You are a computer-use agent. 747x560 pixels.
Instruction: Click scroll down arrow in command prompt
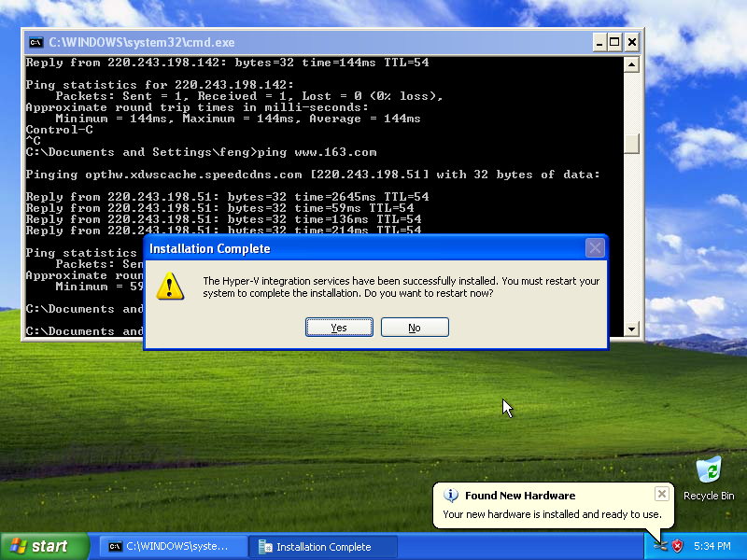(632, 329)
